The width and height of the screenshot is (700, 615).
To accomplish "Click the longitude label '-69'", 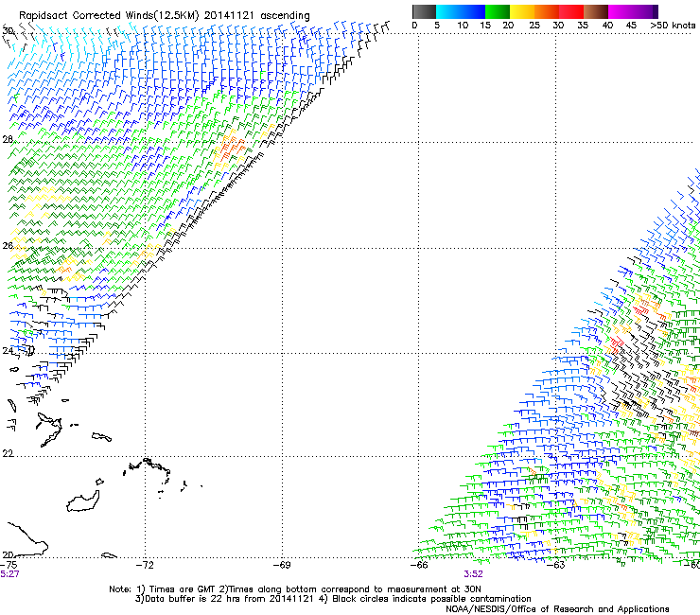I will [282, 565].
